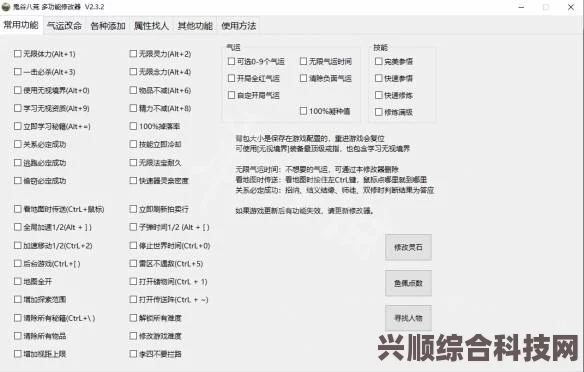Enable 清除负面气运 checkbox
The width and height of the screenshot is (584, 372).
coord(303,78)
